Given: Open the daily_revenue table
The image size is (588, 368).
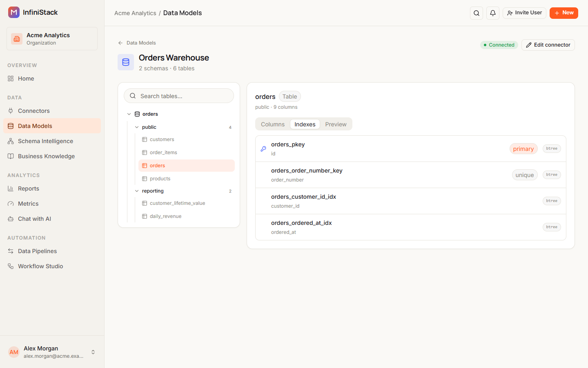Looking at the screenshot, I should [187, 216].
